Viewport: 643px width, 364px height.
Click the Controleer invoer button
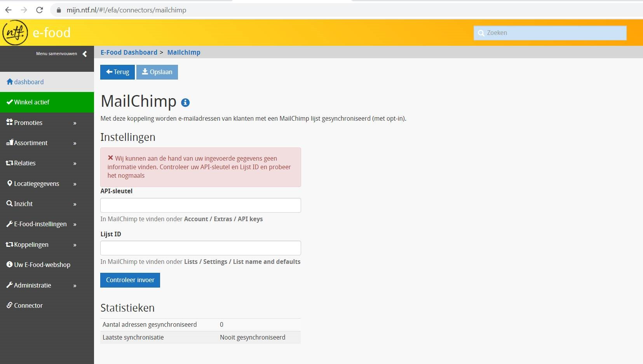point(130,280)
